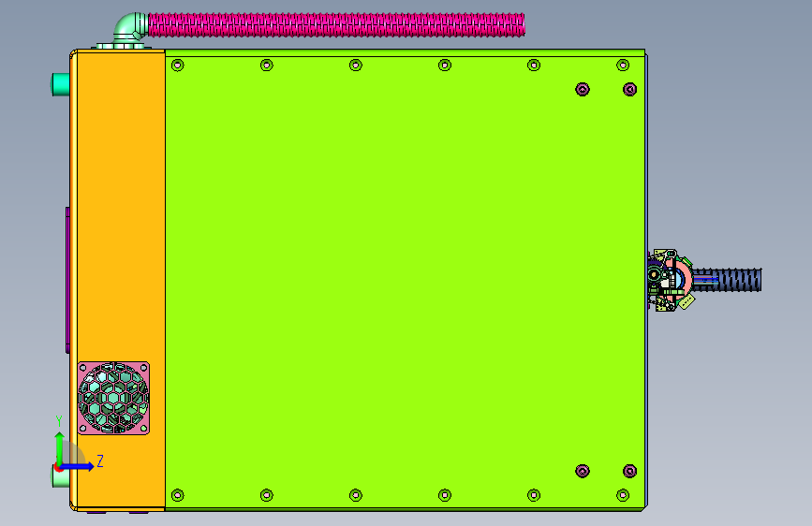The height and width of the screenshot is (526, 812).
Task: Pick the lower purple socket screw nearest the right edge
Action: click(x=629, y=471)
